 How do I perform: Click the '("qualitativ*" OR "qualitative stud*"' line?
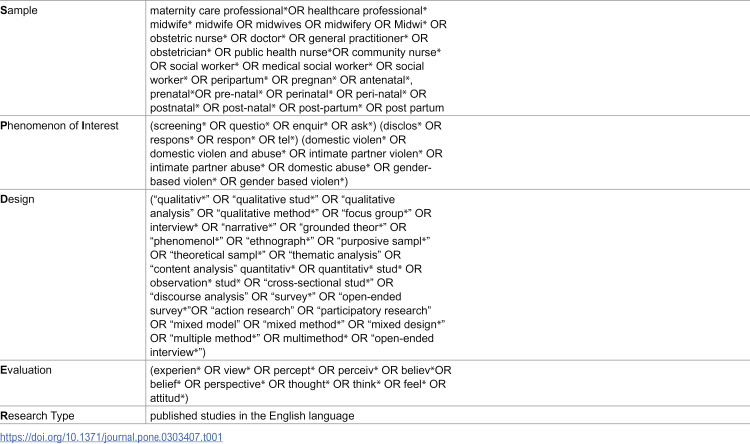(x=273, y=200)
